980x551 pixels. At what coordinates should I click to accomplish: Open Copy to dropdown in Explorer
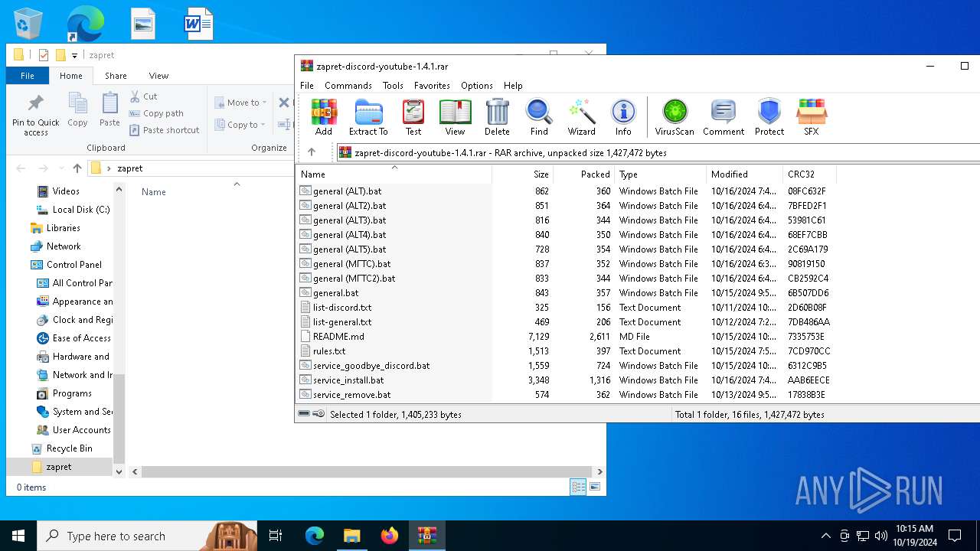click(x=240, y=125)
